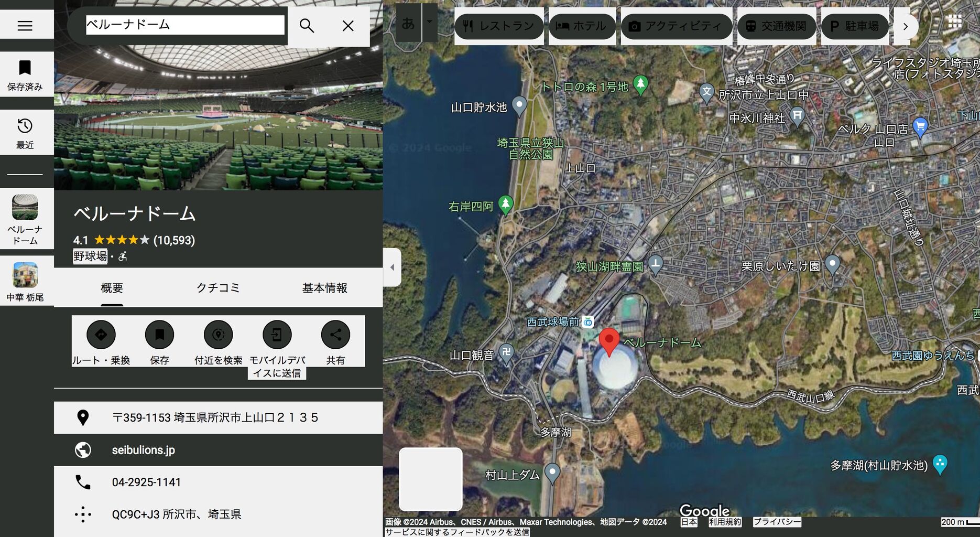
Task: Click the トトロの森 1号地 park marker
Action: point(640,85)
